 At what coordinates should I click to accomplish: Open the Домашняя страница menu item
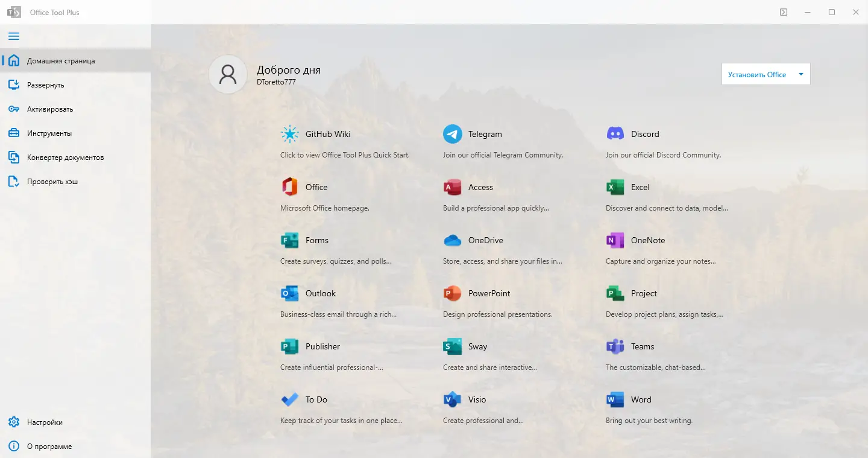(75, 60)
